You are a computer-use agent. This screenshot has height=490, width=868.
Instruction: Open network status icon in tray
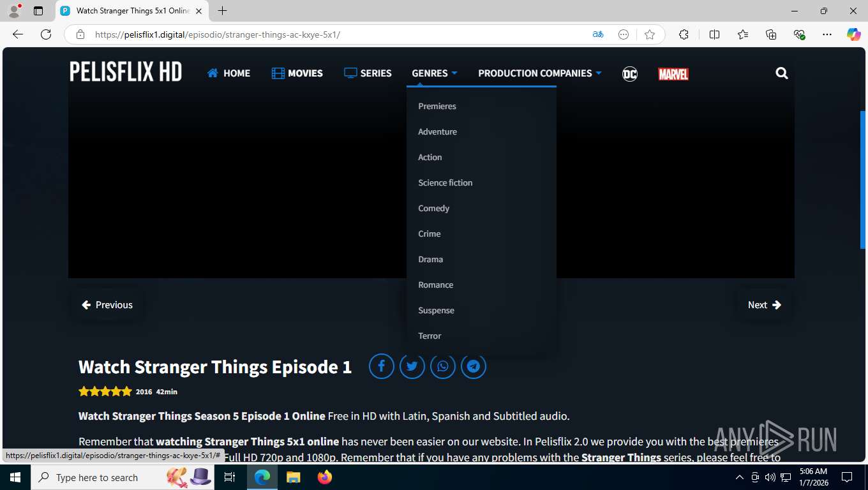[x=786, y=477]
